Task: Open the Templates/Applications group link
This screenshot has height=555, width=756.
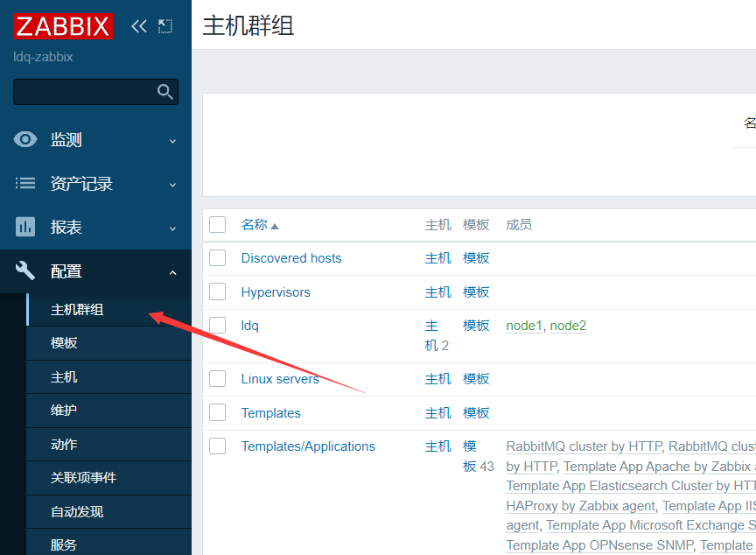Action: click(x=308, y=446)
